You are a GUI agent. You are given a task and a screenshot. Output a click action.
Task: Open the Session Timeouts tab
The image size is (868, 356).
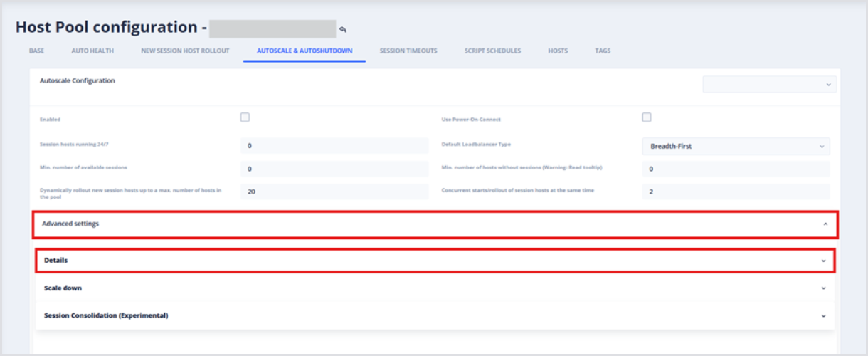408,51
